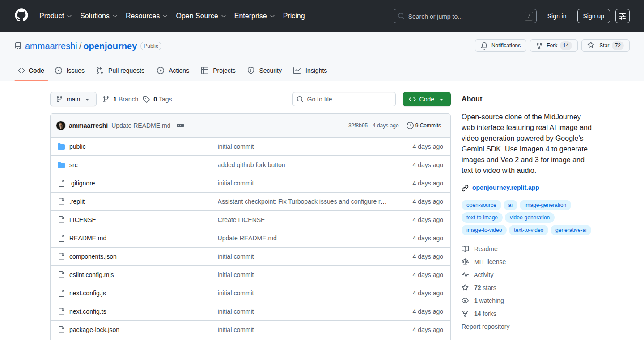Viewport: 644px width, 340px height.
Task: Expand the green Code dropdown button
Action: pyautogui.click(x=427, y=99)
